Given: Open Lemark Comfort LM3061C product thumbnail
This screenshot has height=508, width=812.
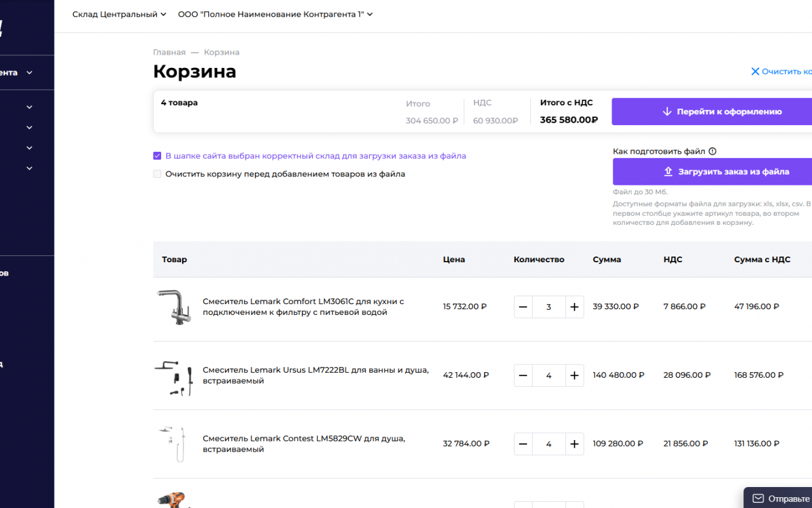Looking at the screenshot, I should click(173, 307).
